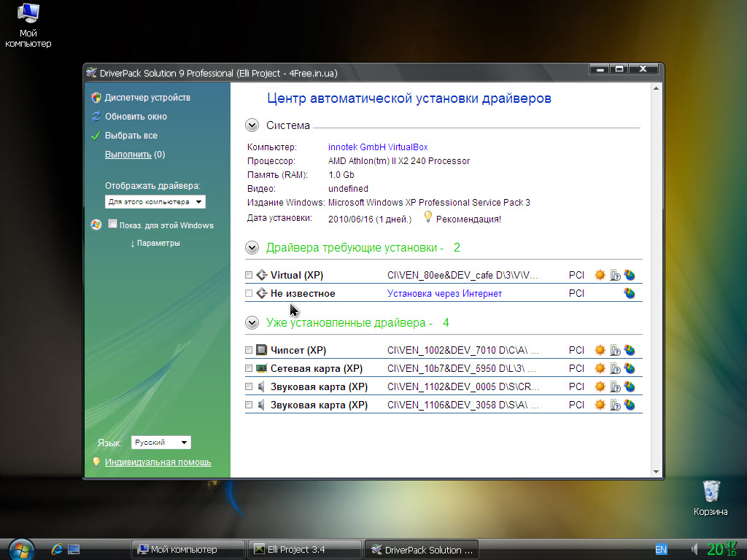
Task: Click sun icon in VEN_1102 Звуковая карта row
Action: [600, 386]
